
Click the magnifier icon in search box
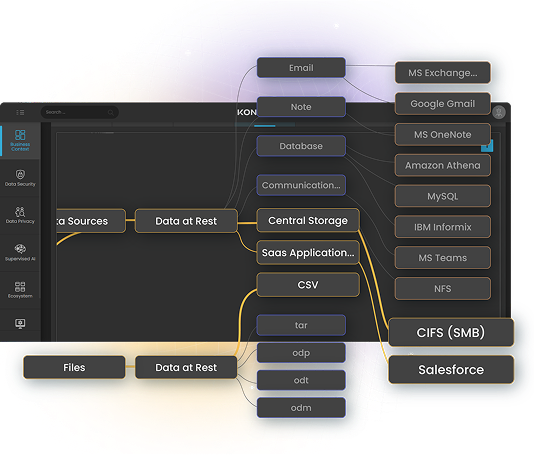coord(111,112)
